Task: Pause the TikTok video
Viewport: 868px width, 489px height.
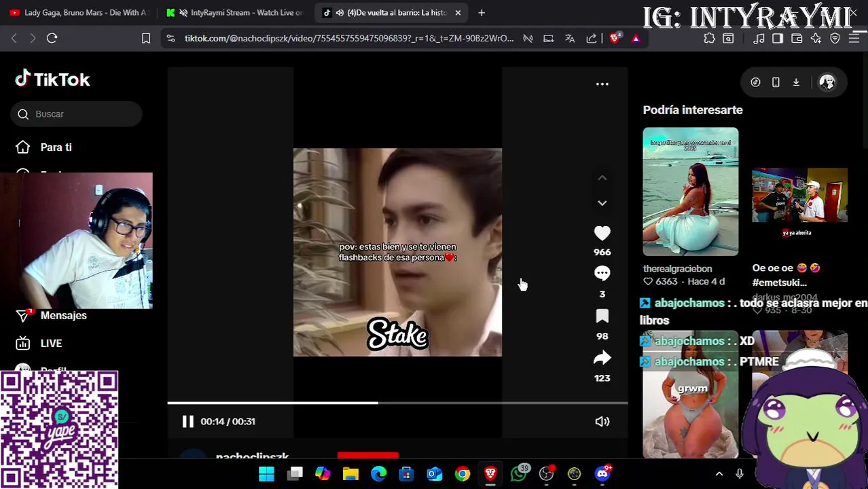Action: (x=187, y=421)
